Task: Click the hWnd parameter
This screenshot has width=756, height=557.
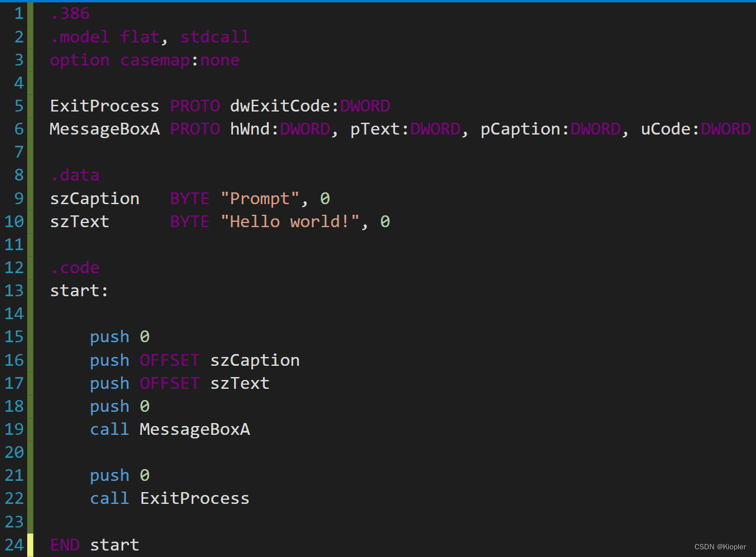Action: tap(250, 129)
